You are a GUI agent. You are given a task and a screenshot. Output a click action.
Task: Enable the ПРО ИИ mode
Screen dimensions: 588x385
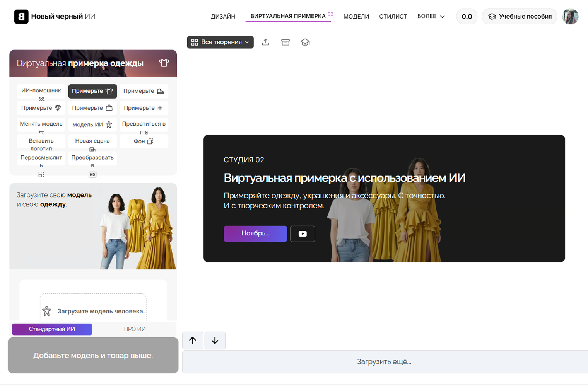tap(134, 329)
